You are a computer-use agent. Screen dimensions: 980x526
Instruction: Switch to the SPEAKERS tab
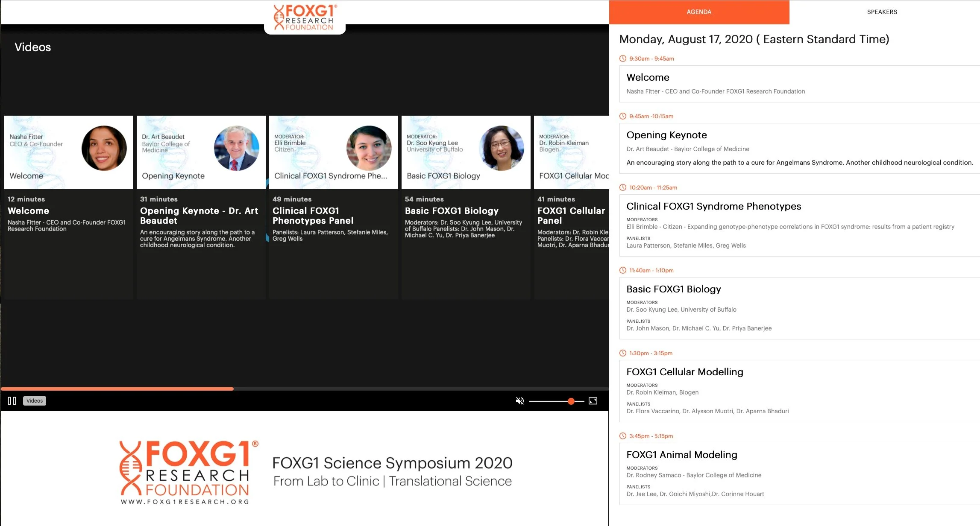pyautogui.click(x=881, y=12)
